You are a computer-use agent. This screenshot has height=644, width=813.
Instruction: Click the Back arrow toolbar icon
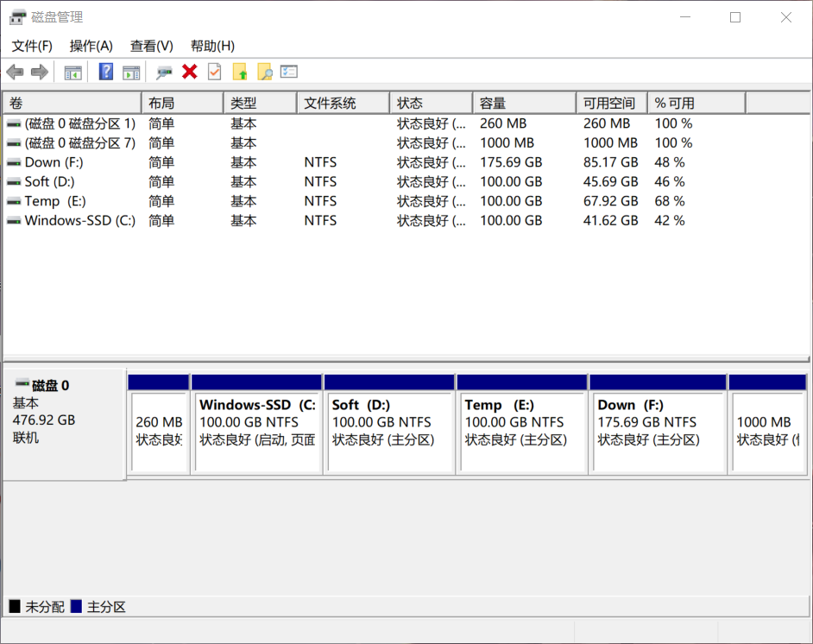15,72
